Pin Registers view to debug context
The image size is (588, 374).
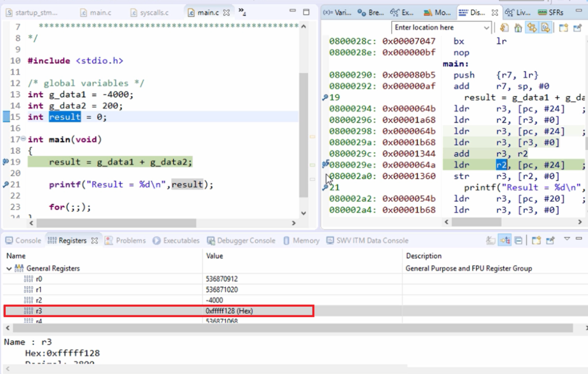click(550, 241)
